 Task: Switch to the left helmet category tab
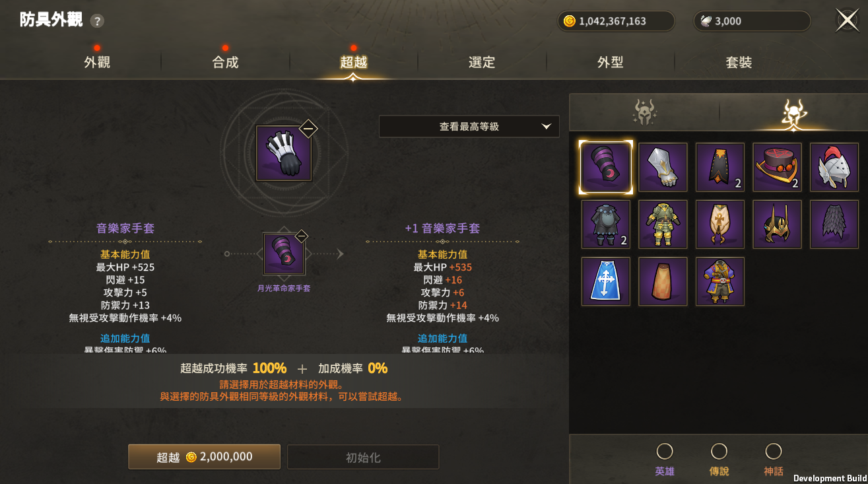(x=644, y=113)
